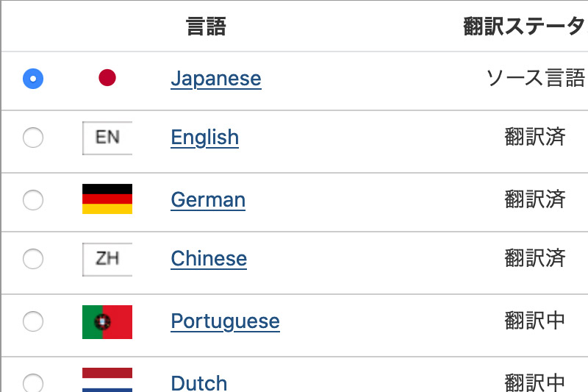Open the Dutch language link

click(x=199, y=383)
